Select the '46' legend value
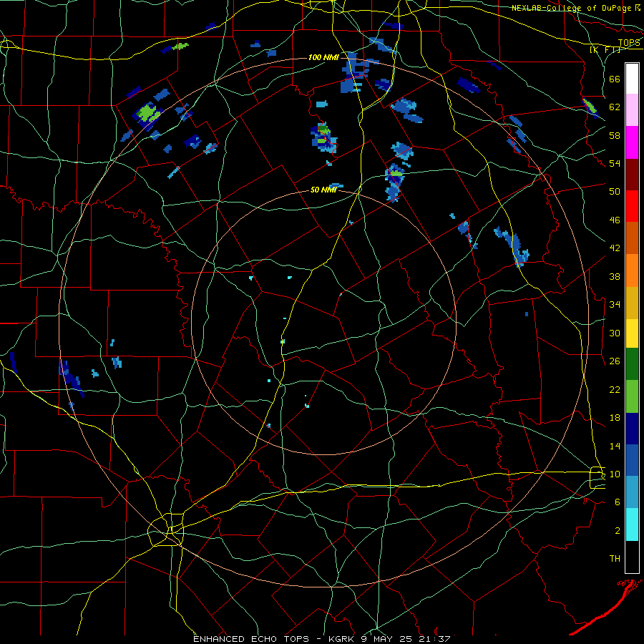The height and width of the screenshot is (644, 644). pos(615,220)
